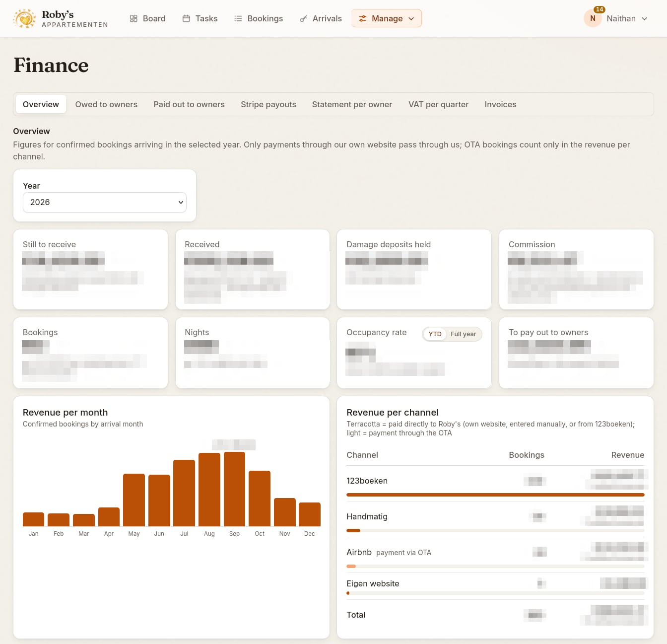Click the Revenue column header
This screenshot has width=667, height=644.
point(628,455)
